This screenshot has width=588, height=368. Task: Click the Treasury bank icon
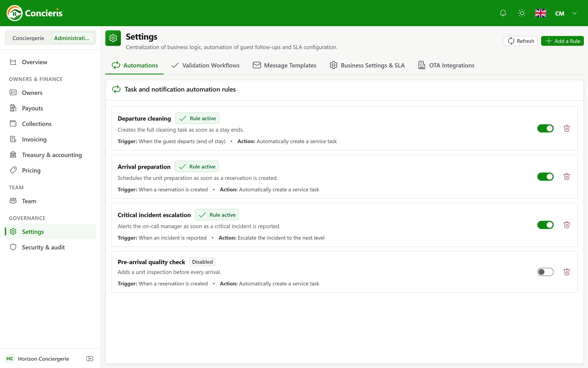click(x=13, y=155)
